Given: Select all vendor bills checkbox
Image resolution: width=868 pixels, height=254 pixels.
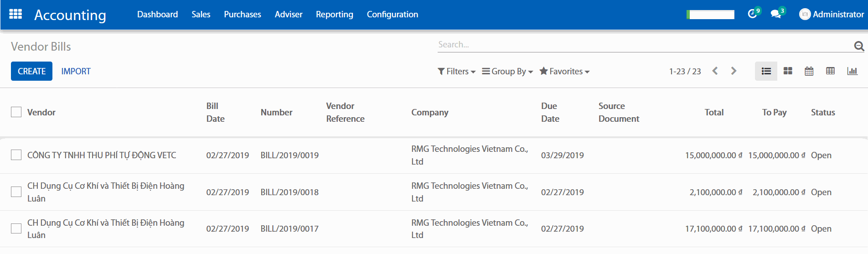Looking at the screenshot, I should tap(16, 112).
